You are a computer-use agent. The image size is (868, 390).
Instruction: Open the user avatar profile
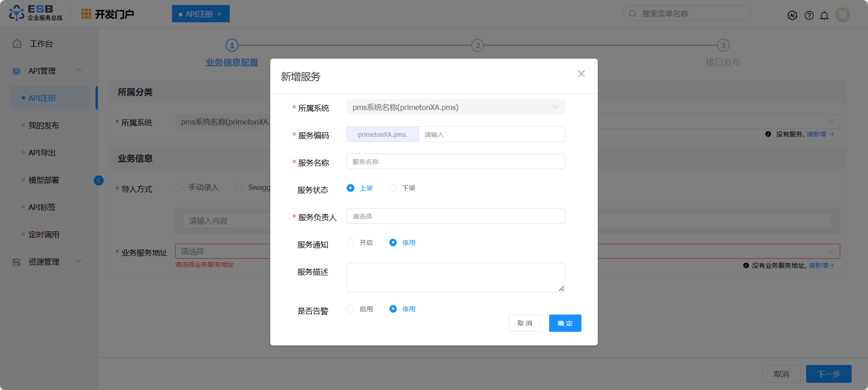point(843,15)
